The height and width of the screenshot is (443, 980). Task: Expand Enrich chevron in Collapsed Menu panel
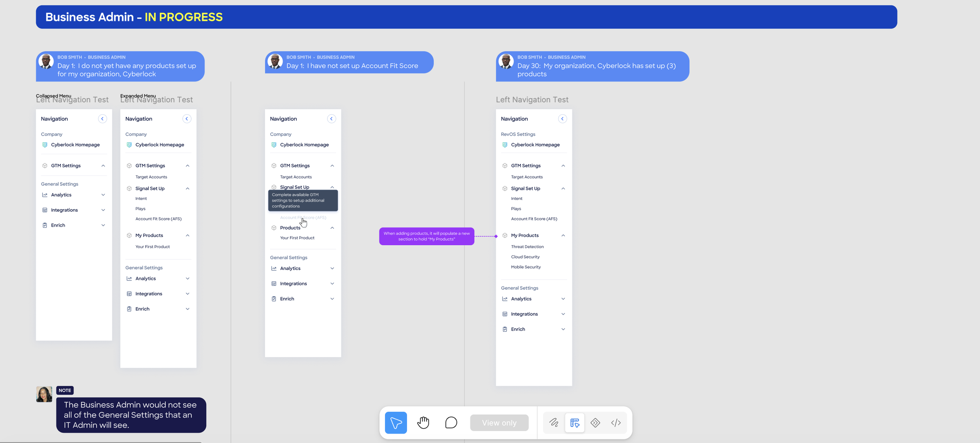click(103, 225)
